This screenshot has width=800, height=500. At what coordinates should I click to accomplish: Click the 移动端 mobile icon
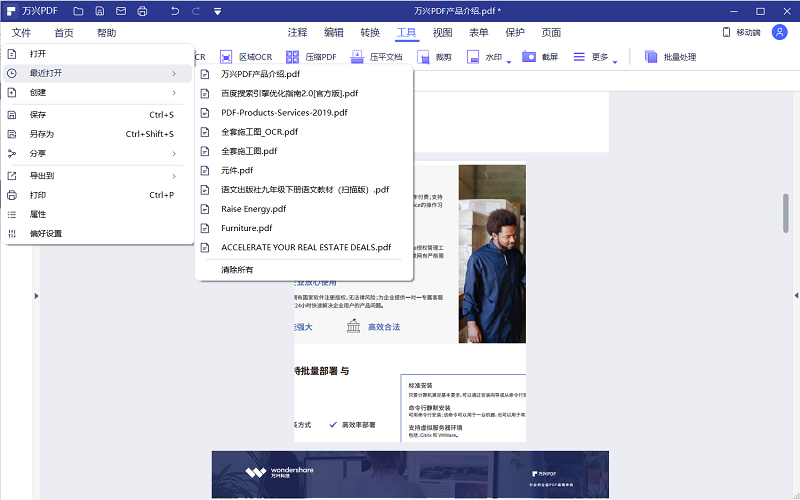click(727, 32)
